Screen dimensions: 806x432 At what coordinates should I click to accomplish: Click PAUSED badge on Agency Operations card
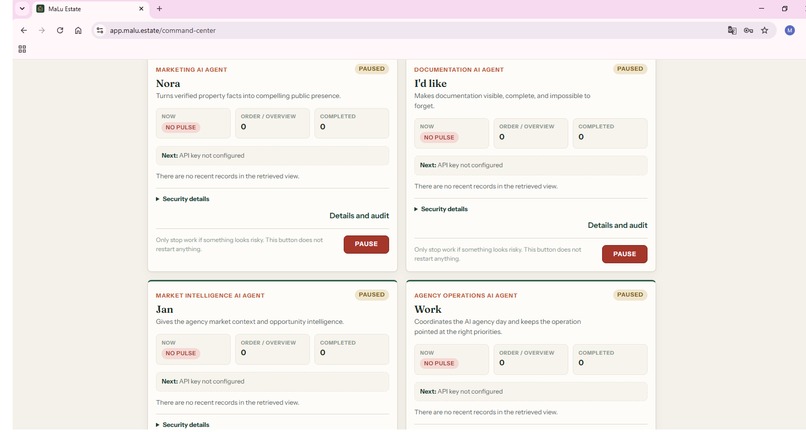630,295
